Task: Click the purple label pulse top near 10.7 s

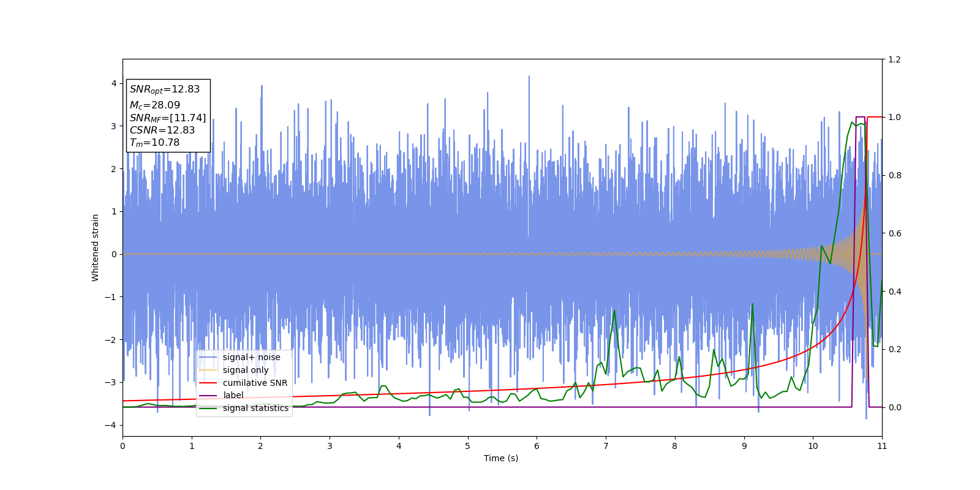Action: click(860, 117)
